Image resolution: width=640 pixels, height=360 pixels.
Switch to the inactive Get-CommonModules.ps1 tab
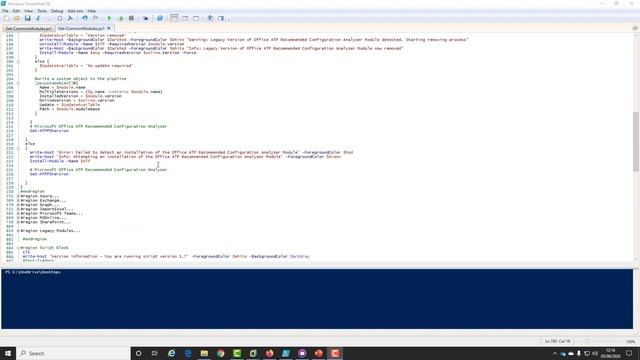pos(29,29)
